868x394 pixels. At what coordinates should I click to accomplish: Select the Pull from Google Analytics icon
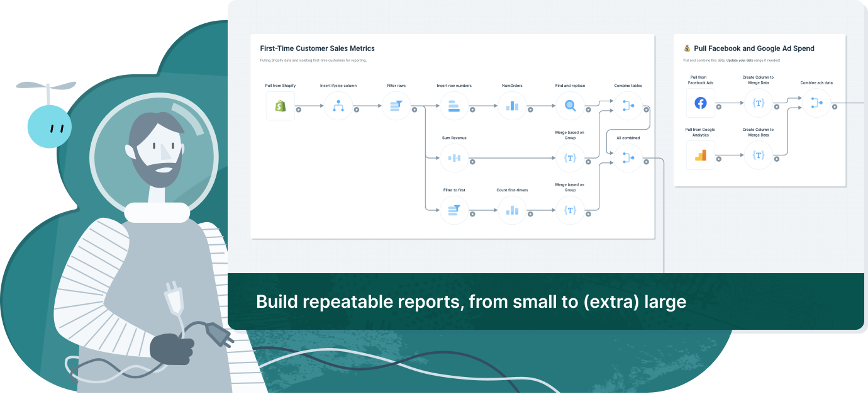(700, 155)
